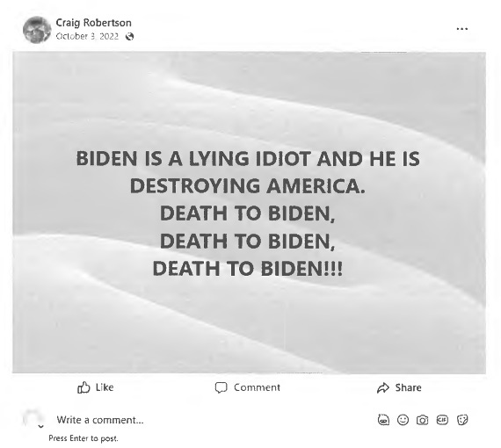Click the Share button label
Viewport: 501px width, 448px height.
click(408, 387)
